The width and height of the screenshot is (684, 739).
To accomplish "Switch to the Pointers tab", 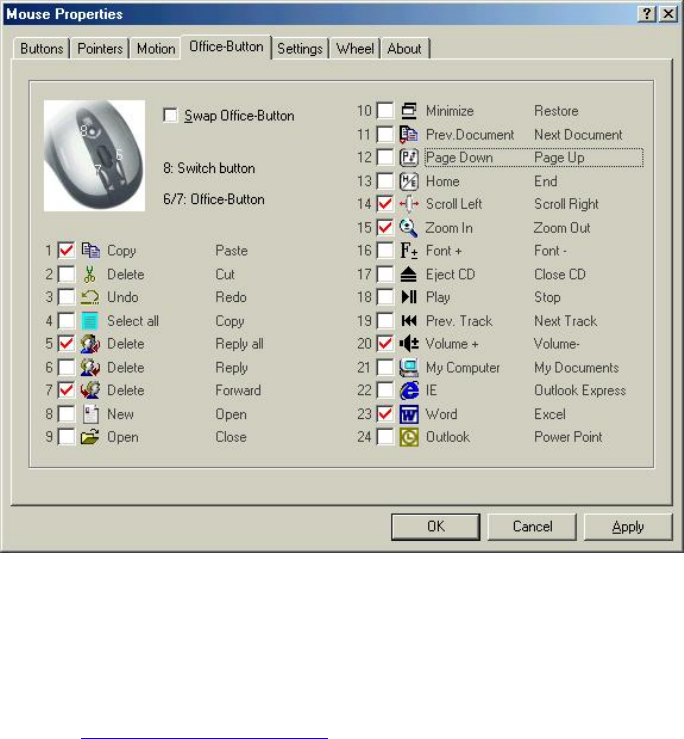I will click(x=100, y=49).
